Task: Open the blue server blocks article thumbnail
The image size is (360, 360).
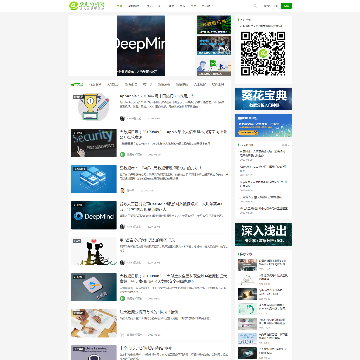Action: point(94,179)
